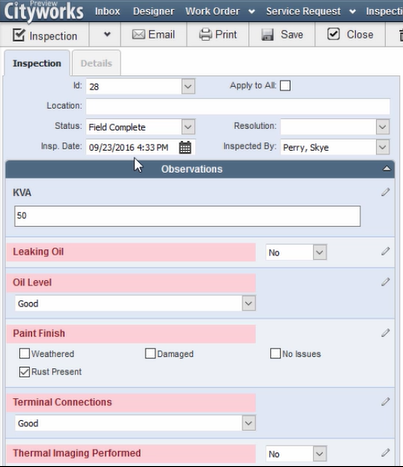The width and height of the screenshot is (403, 467).
Task: Enable the Apply to All checkbox
Action: [285, 86]
